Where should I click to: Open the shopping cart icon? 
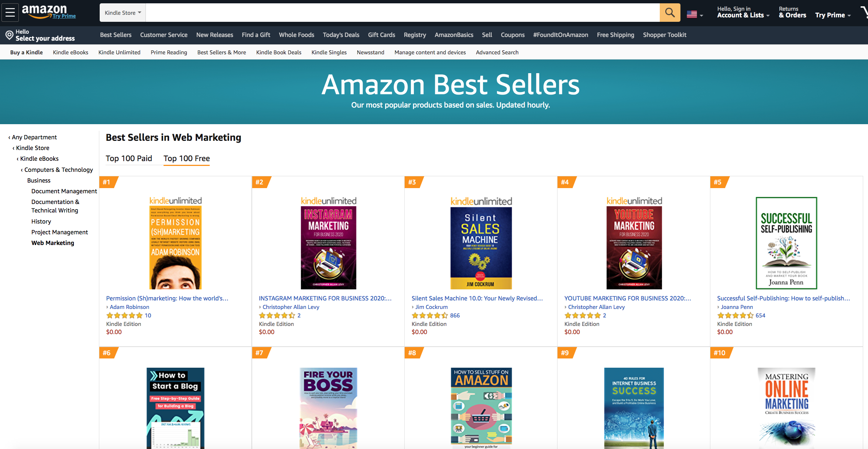[864, 13]
